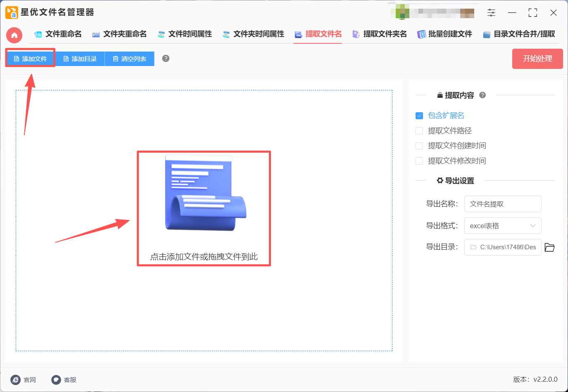Screen dimensions: 568x392
Task: Click the file document illustration
Action: (x=205, y=193)
